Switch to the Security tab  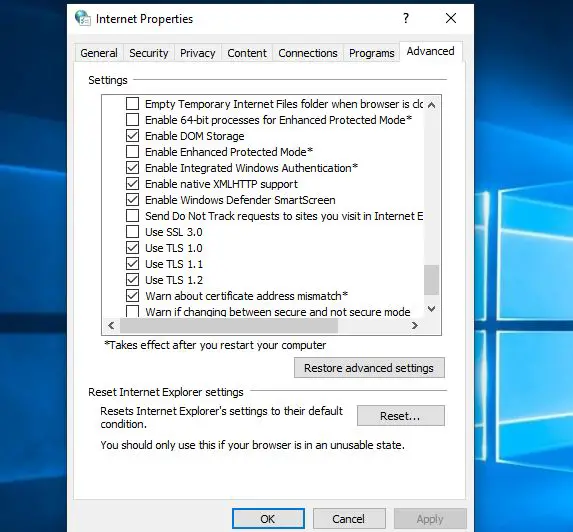coord(149,53)
